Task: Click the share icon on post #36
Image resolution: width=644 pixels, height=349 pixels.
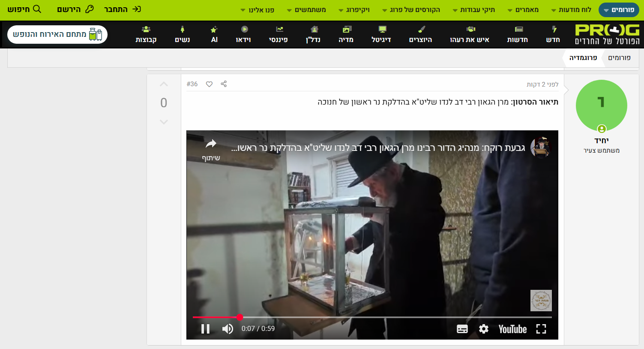Action: coord(224,84)
